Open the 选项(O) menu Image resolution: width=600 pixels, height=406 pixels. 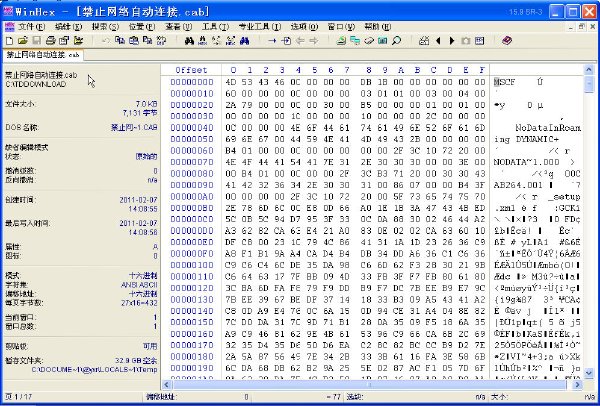tap(304, 27)
